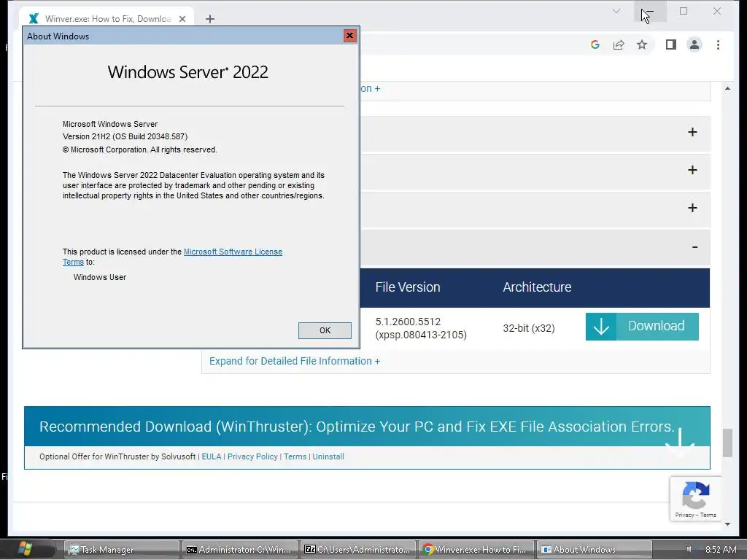Click scrollbar up arrow

click(x=727, y=88)
